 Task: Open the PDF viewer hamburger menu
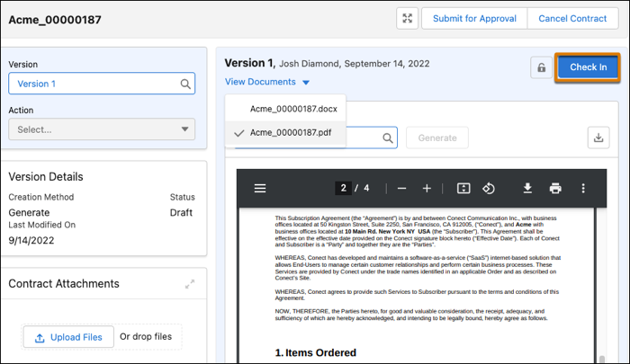260,188
